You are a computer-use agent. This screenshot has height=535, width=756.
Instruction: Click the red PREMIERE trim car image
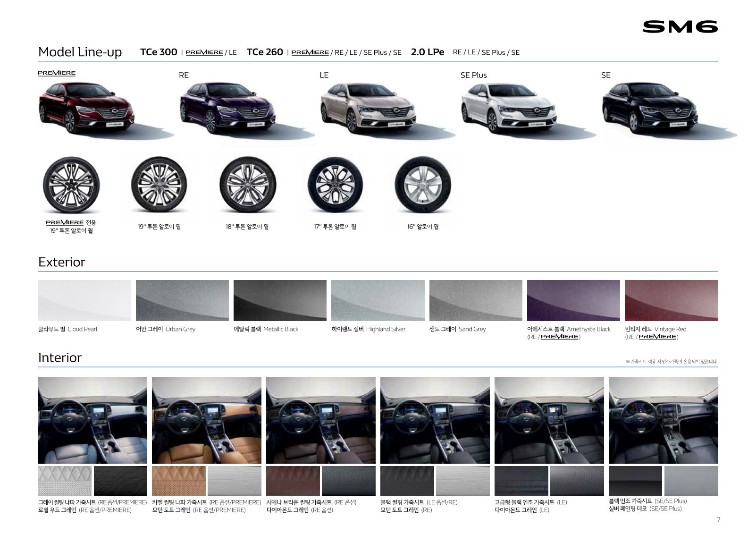point(86,108)
